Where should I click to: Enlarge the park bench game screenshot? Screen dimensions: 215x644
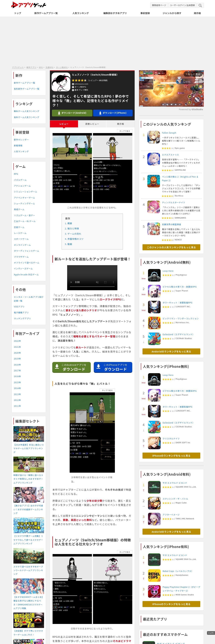pyautogui.click(x=72, y=168)
